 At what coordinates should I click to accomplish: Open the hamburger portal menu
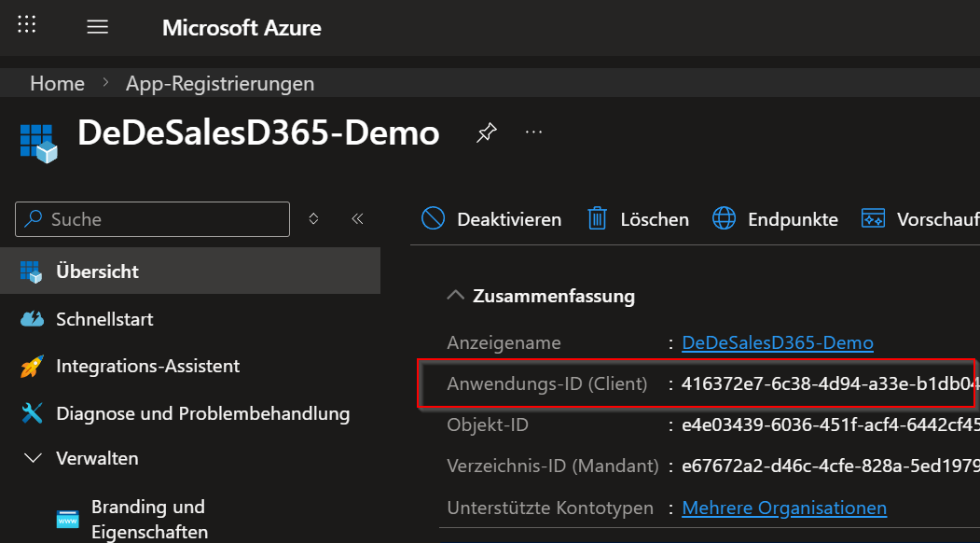(98, 27)
